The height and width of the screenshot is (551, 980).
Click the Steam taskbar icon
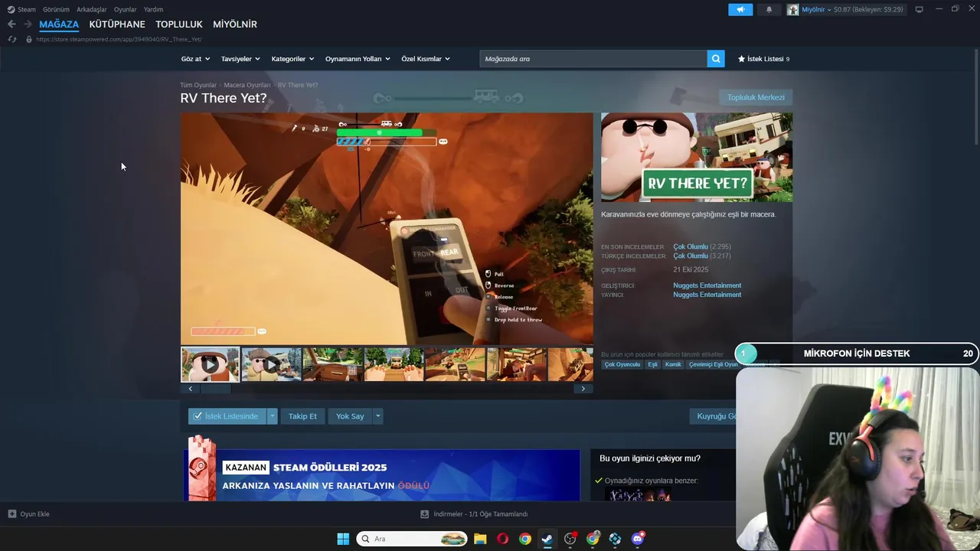547,539
